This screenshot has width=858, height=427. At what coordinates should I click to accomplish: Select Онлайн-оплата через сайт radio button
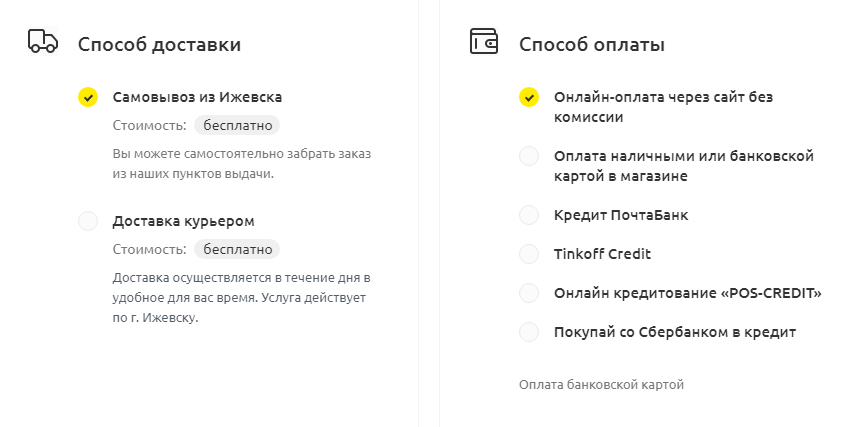529,97
